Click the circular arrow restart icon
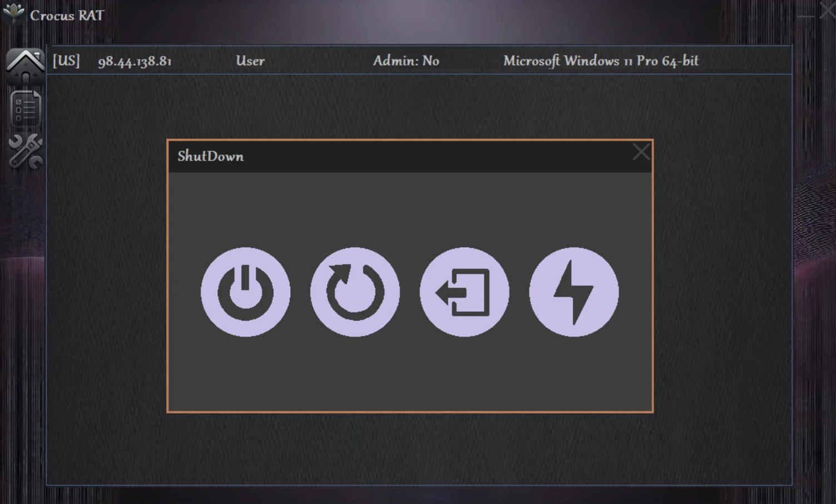The width and height of the screenshot is (836, 504). pyautogui.click(x=355, y=292)
